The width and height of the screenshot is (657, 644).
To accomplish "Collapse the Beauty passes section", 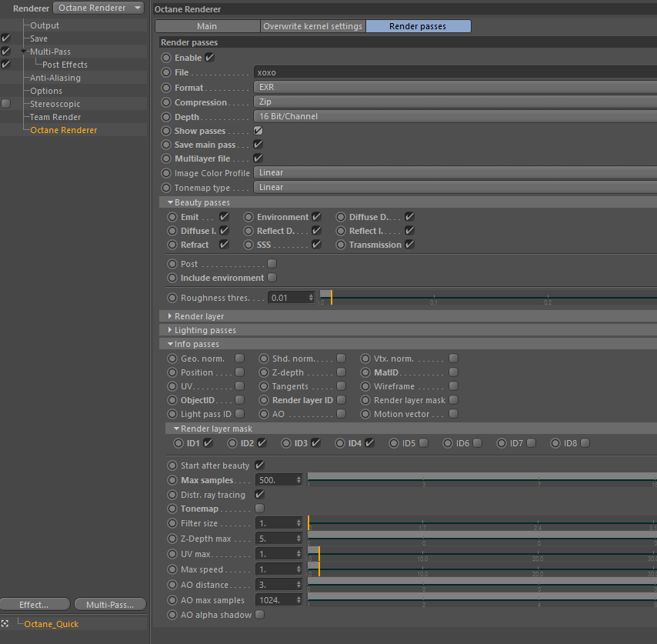I will point(170,202).
